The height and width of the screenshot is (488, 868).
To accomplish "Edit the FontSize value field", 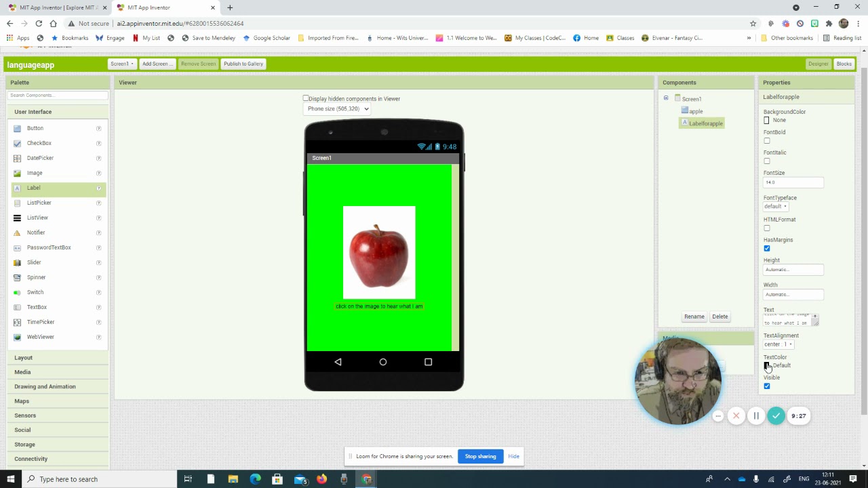I will (793, 182).
